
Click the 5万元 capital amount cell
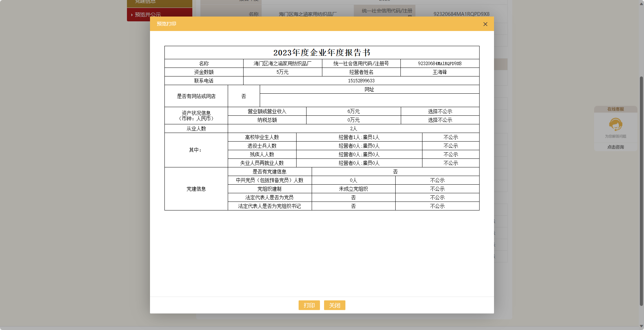point(282,72)
